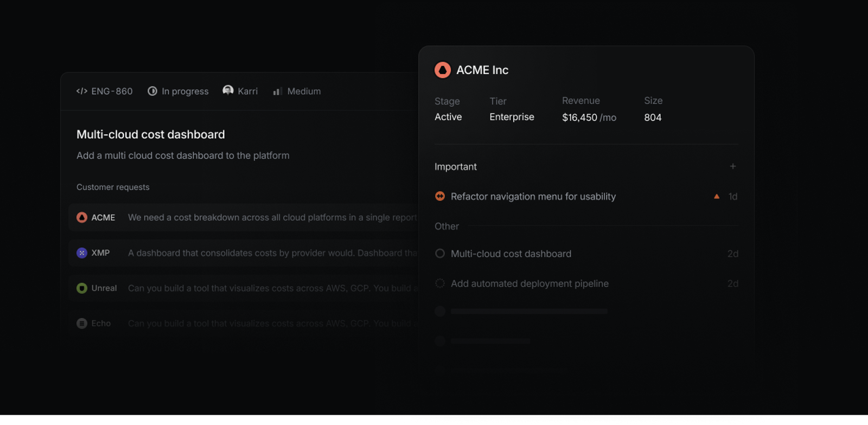The height and width of the screenshot is (425, 868).
Task: Open Add automated deployment pipeline issue
Action: click(530, 283)
